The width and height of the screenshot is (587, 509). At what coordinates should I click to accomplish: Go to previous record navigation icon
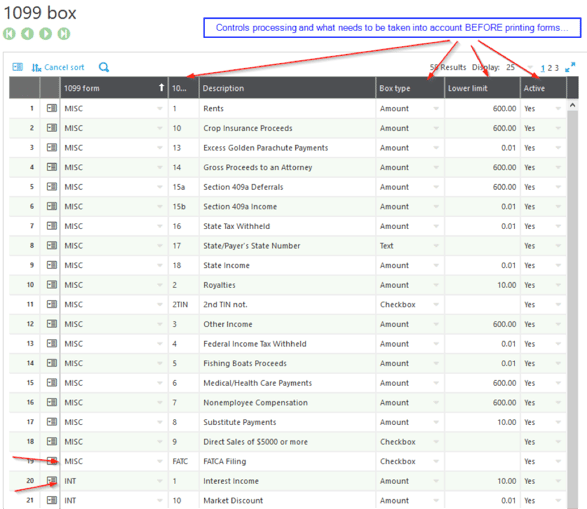tap(27, 34)
